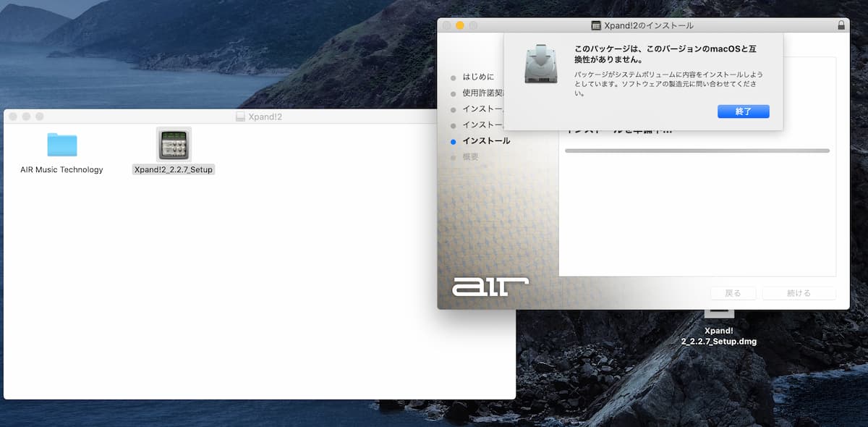Image resolution: width=868 pixels, height=427 pixels.
Task: Click the 終了 button in the alert
Action: click(743, 111)
